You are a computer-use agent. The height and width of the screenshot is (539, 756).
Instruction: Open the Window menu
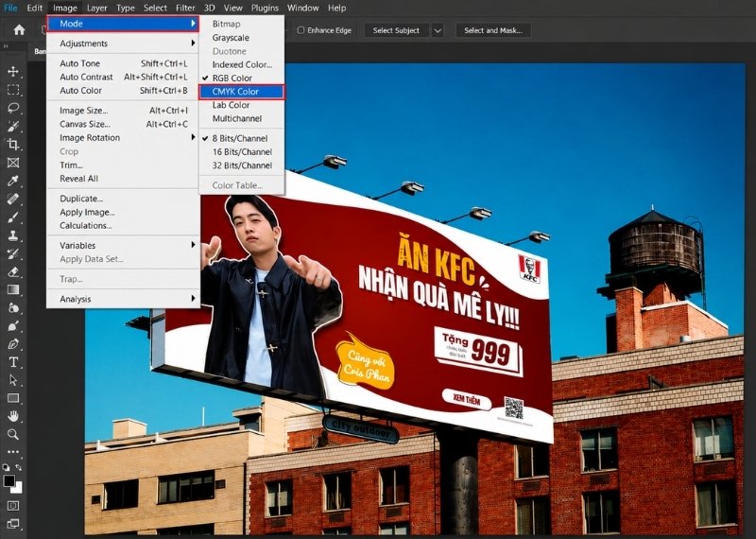302,8
